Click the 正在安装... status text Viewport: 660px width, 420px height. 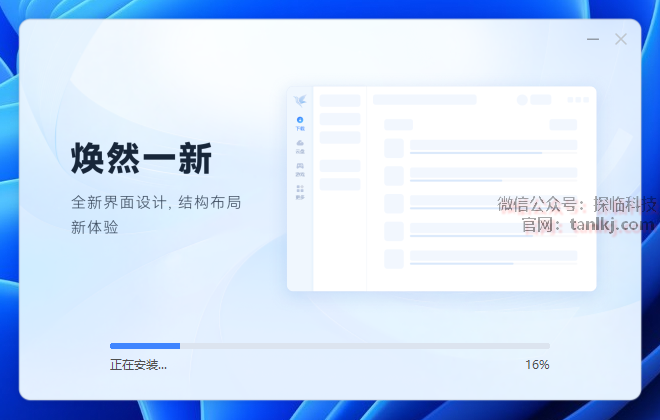138,364
